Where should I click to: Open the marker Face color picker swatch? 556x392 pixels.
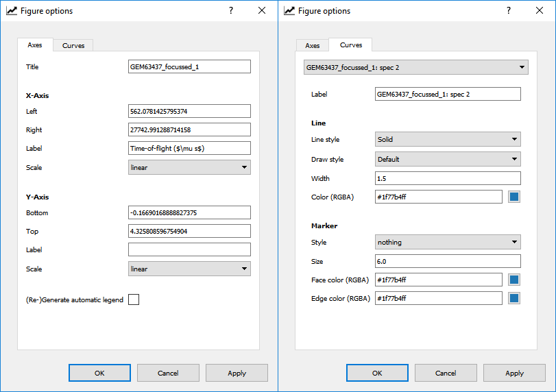513,280
